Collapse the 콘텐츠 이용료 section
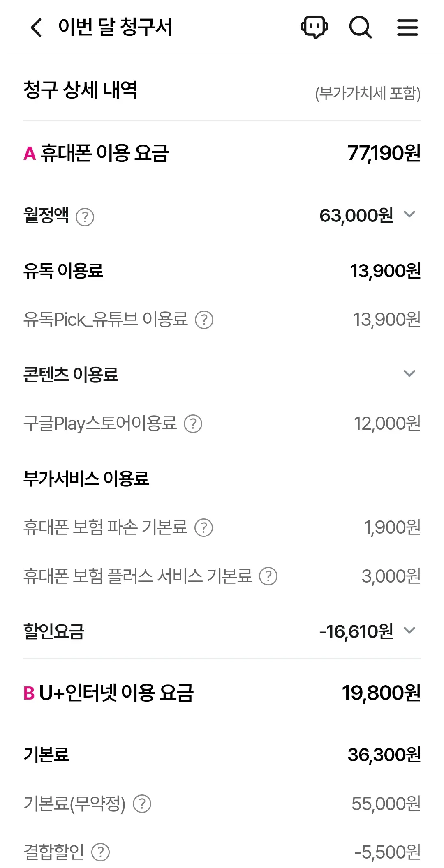The height and width of the screenshot is (868, 444). click(x=409, y=373)
